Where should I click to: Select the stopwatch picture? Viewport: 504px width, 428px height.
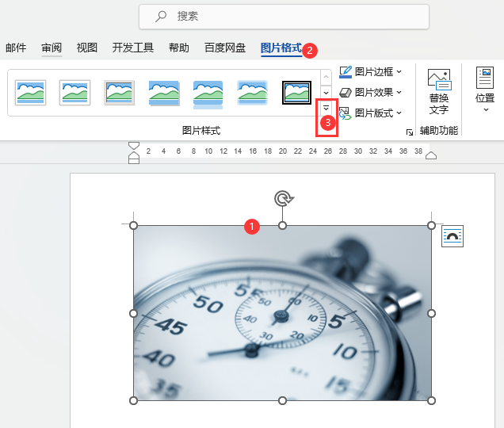[x=282, y=313]
